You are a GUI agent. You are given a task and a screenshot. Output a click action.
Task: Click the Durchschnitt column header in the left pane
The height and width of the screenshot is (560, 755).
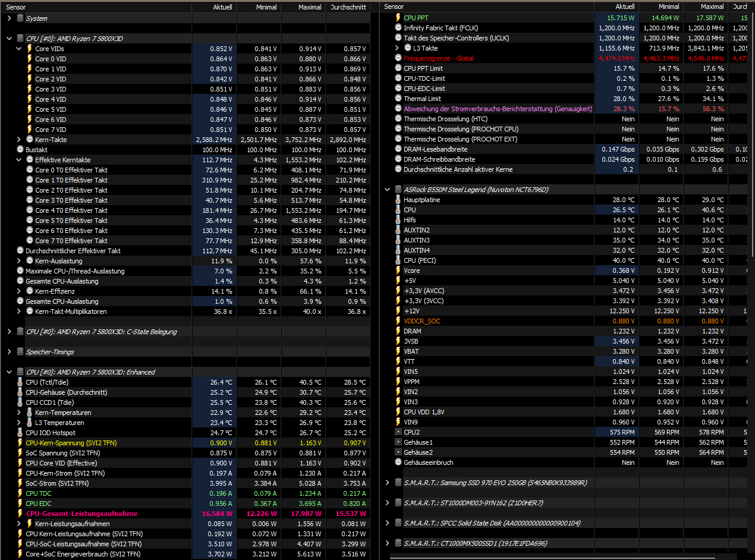348,7
